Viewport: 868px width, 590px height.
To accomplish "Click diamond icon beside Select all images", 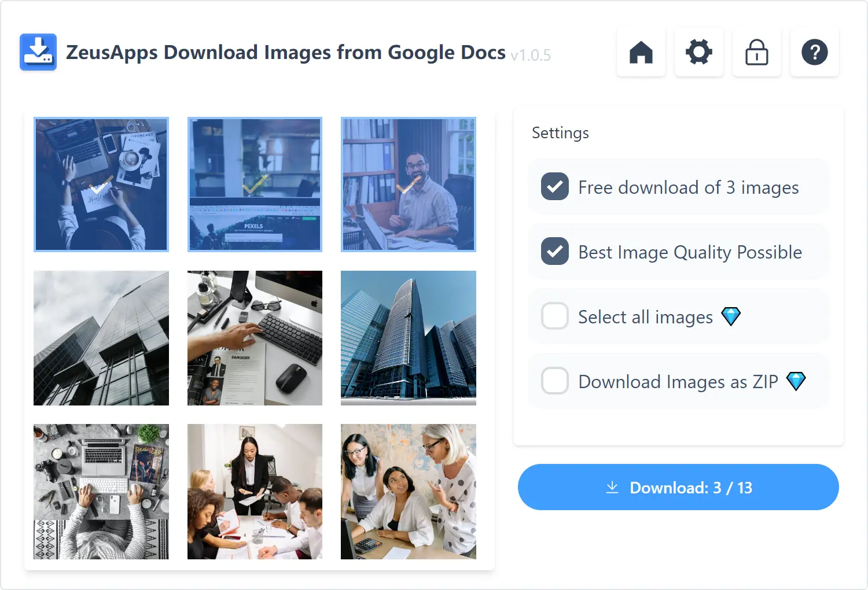I will point(731,316).
